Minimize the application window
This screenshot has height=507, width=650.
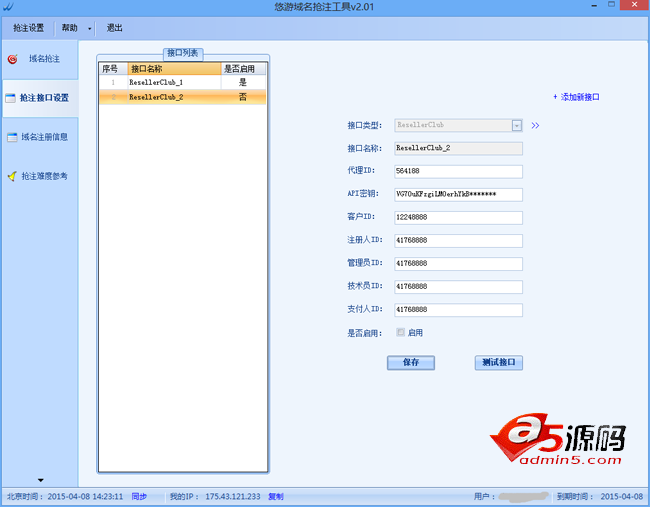[x=594, y=5]
